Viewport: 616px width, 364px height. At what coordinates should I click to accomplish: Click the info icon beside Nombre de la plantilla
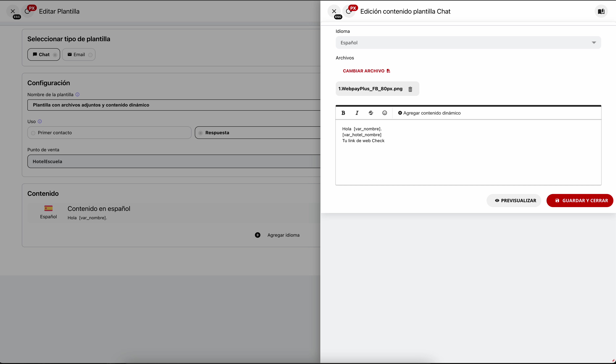pos(77,94)
